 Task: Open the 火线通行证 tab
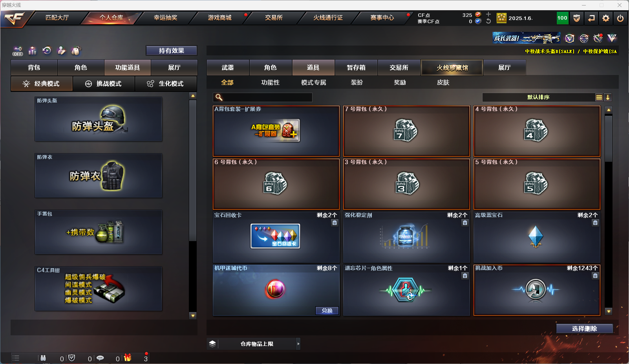[x=328, y=18]
